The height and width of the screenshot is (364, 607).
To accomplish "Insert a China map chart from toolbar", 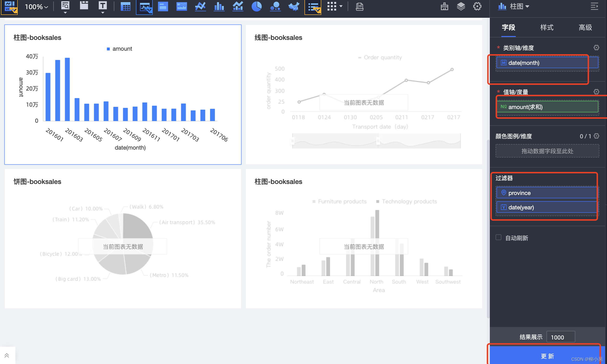I will click(294, 7).
